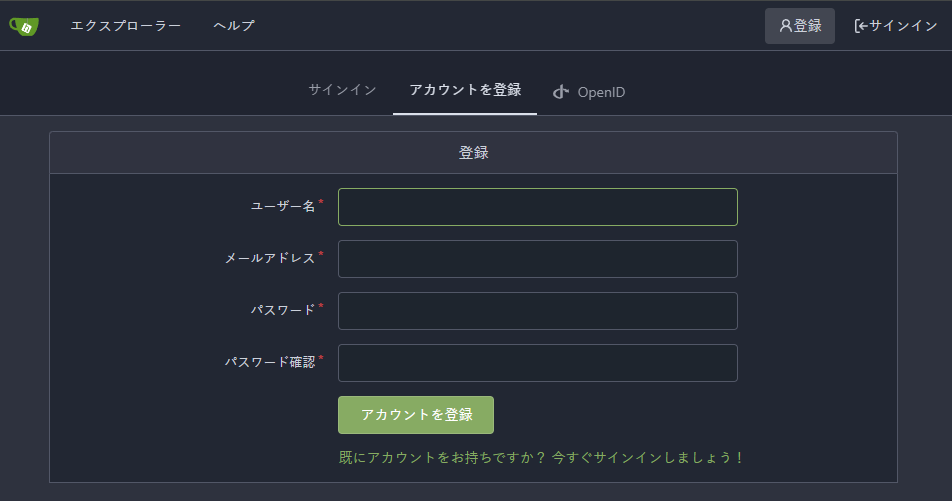Click the green アカウントを登録 submit button
This screenshot has height=501, width=952.
tap(416, 415)
